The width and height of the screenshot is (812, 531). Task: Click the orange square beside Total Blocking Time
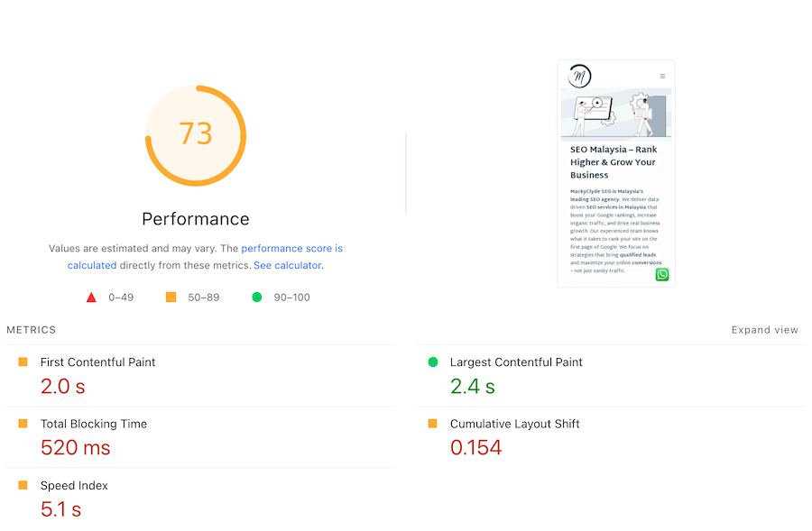(23, 424)
